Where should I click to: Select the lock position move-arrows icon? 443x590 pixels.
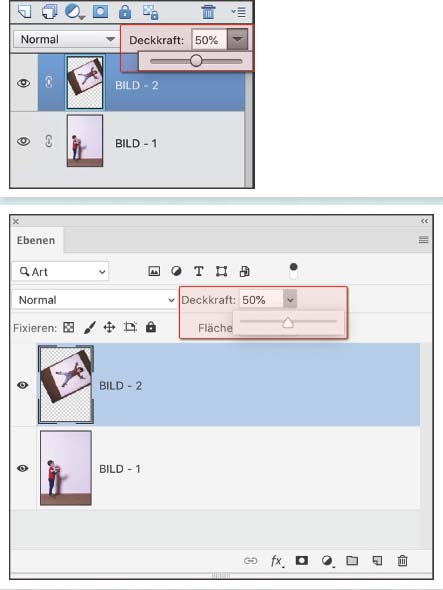(x=109, y=327)
